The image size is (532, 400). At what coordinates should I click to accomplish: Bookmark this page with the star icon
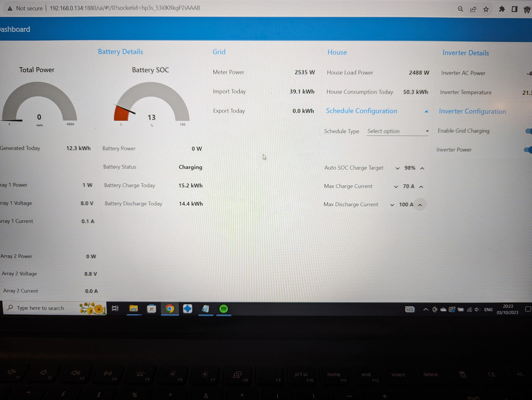[486, 9]
